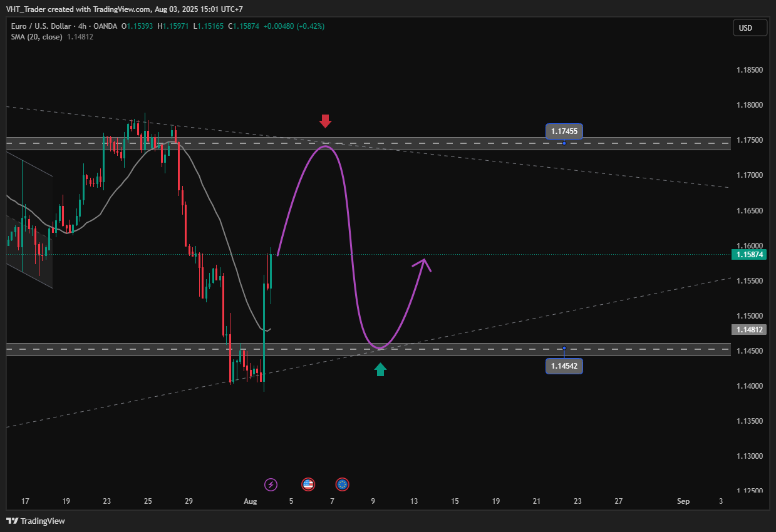Click the 1.16500 price axis label
Image resolution: width=776 pixels, height=532 pixels.
point(750,211)
